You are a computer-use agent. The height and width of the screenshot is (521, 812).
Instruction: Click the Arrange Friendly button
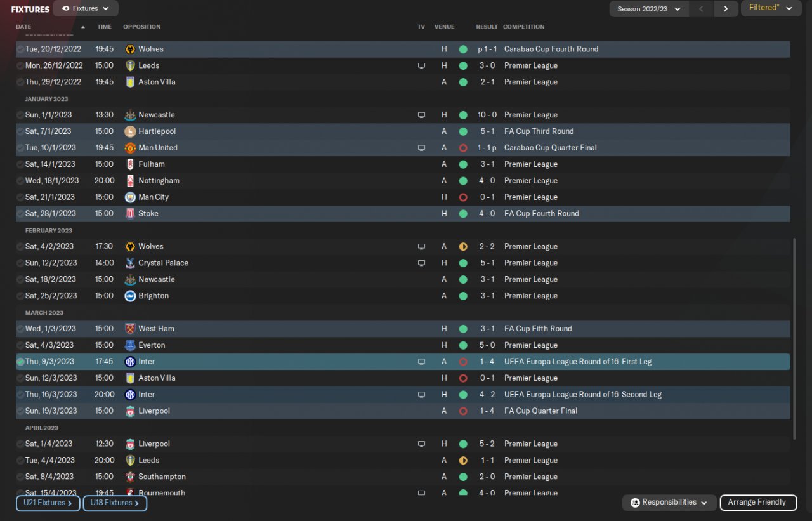pos(758,503)
